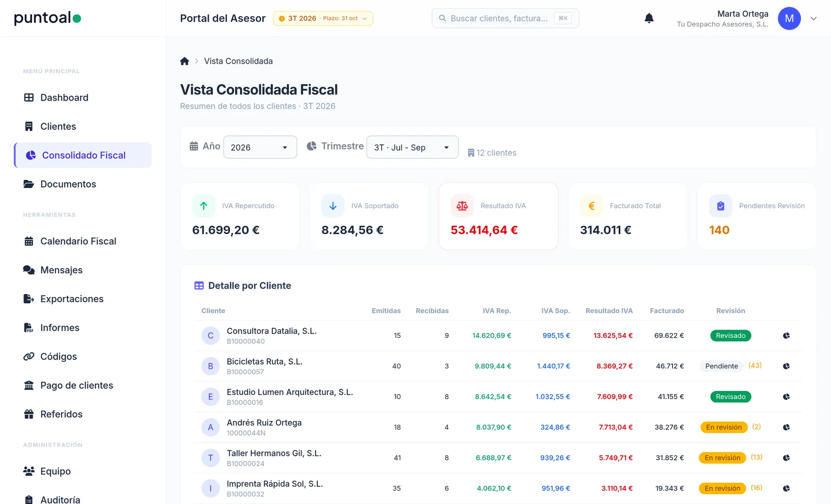This screenshot has width=831, height=504.
Task: Click the Revisado badge for Consultora Datalia
Action: [730, 336]
